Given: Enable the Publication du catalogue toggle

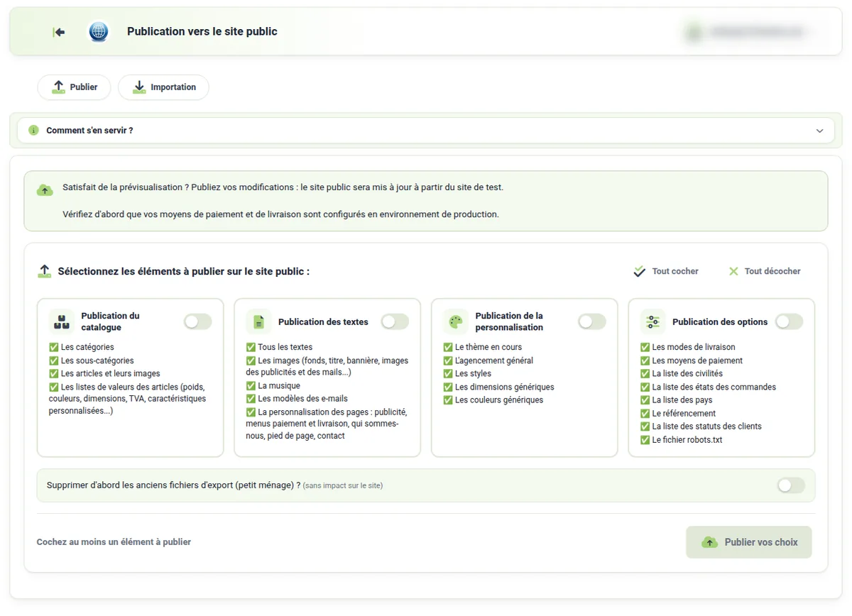Looking at the screenshot, I should [x=198, y=321].
